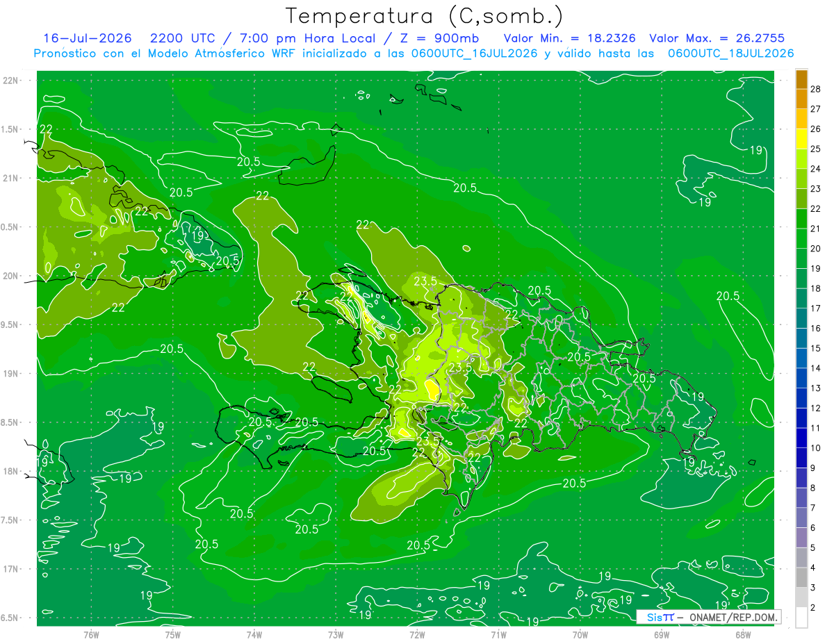This screenshot has height=644, width=834.
Task: Click the '10' value on the colorbar
Action: point(815,447)
